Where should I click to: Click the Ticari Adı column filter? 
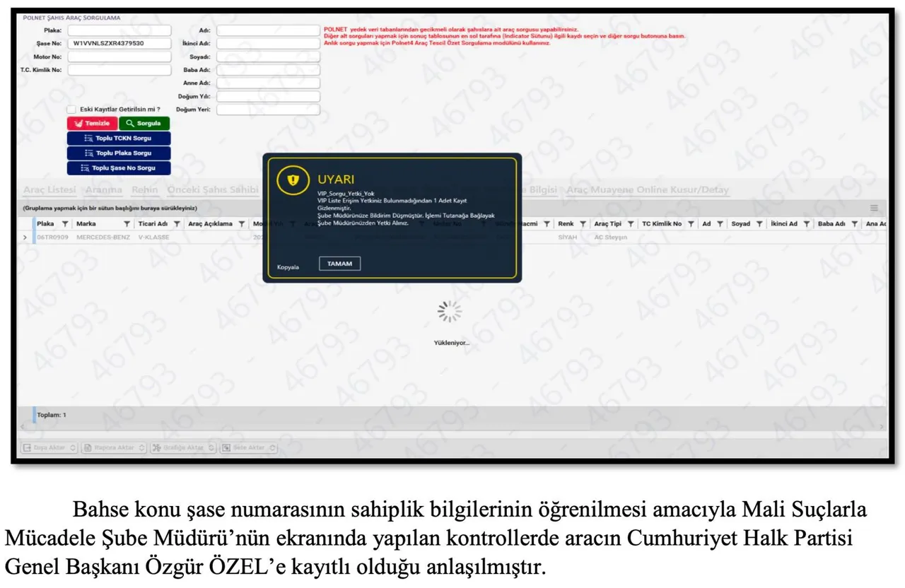tap(176, 223)
